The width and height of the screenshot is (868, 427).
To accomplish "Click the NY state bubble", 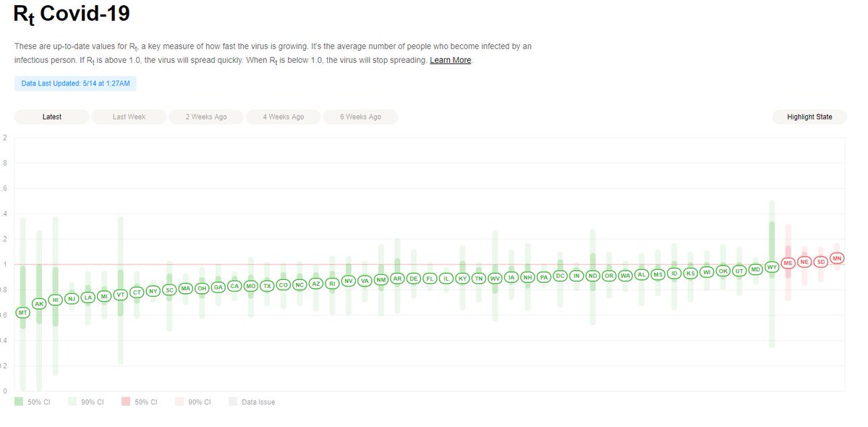I will (153, 292).
